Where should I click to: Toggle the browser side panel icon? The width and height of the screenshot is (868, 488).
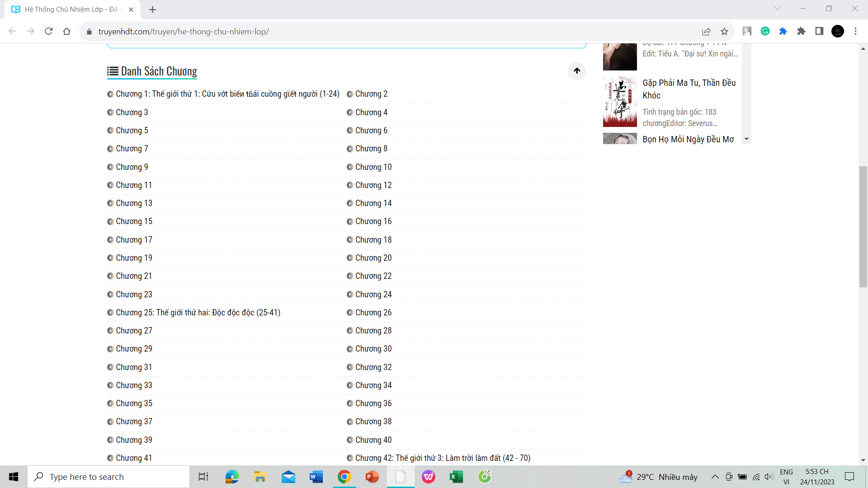(819, 31)
